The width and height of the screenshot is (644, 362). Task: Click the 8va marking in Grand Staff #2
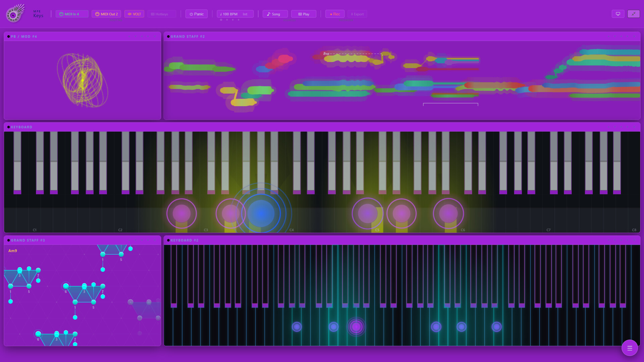(x=326, y=54)
